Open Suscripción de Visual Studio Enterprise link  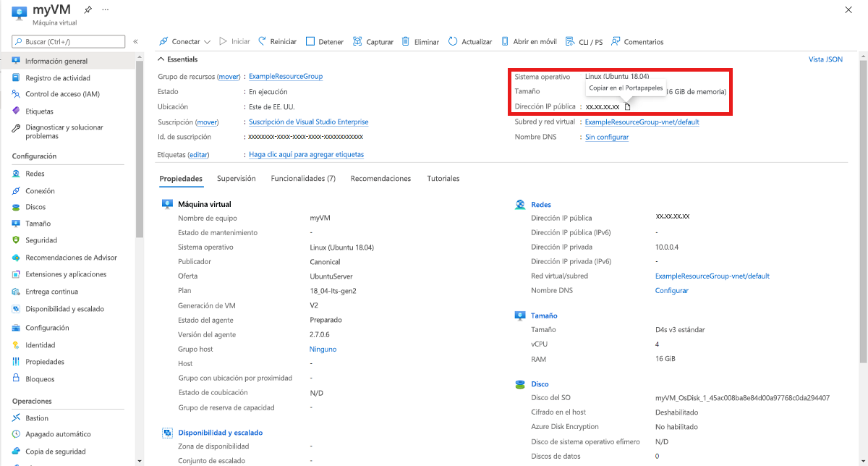coord(309,122)
